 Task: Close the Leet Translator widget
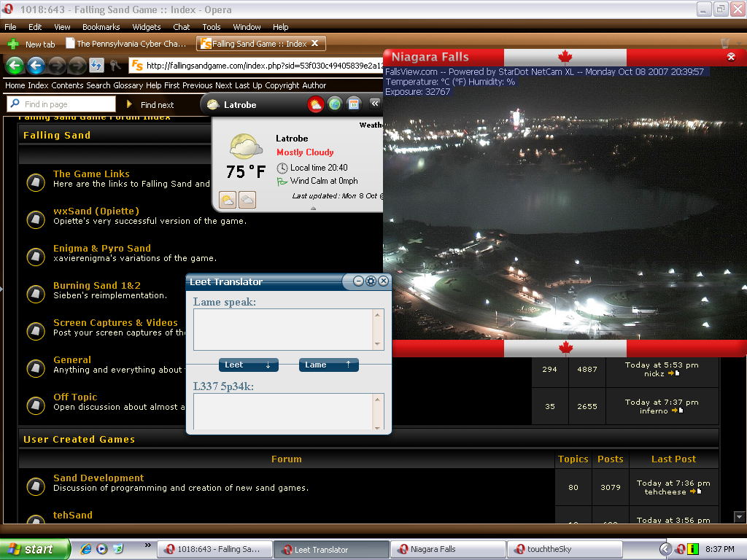pyautogui.click(x=383, y=281)
